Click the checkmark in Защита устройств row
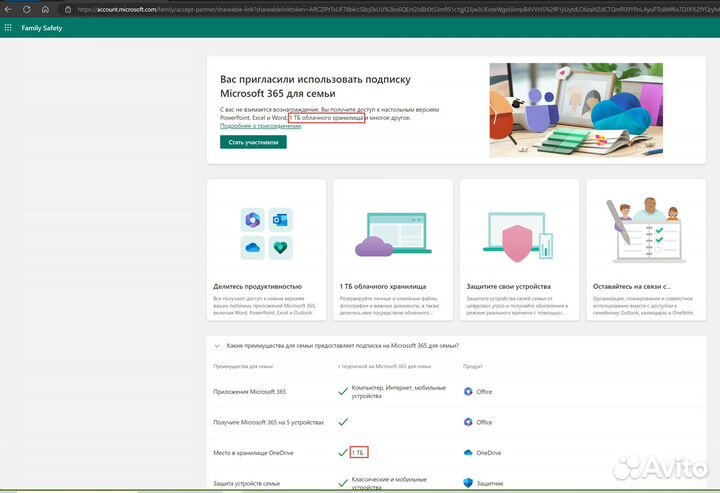The image size is (720, 493). tap(343, 483)
